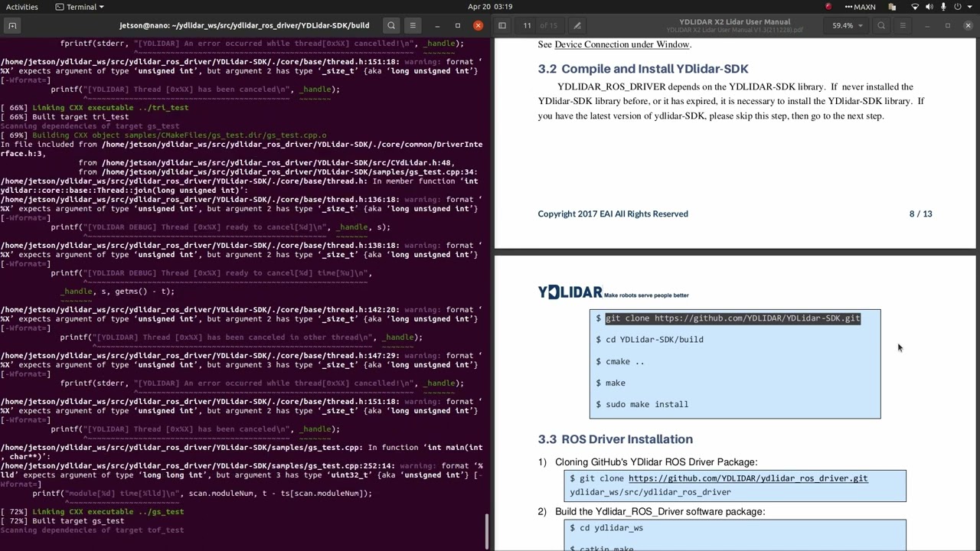Viewport: 980px width, 551px height.
Task: Close the Terminal window
Action: (479, 25)
